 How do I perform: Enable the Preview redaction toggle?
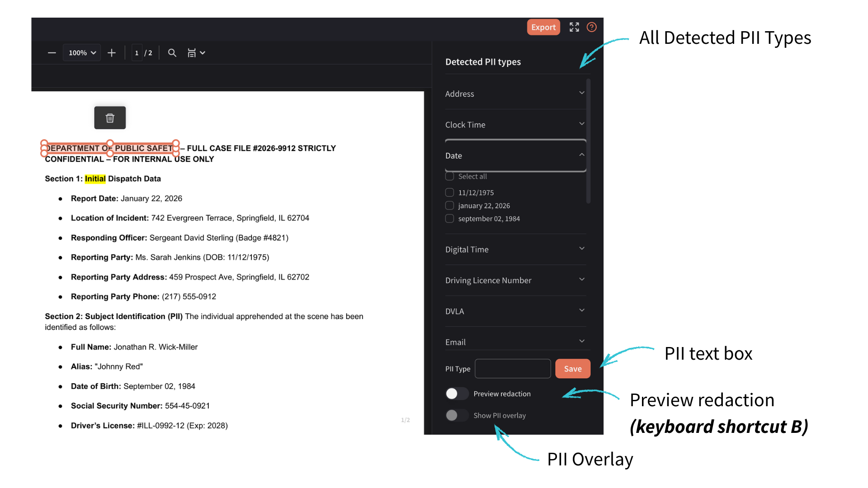[457, 394]
